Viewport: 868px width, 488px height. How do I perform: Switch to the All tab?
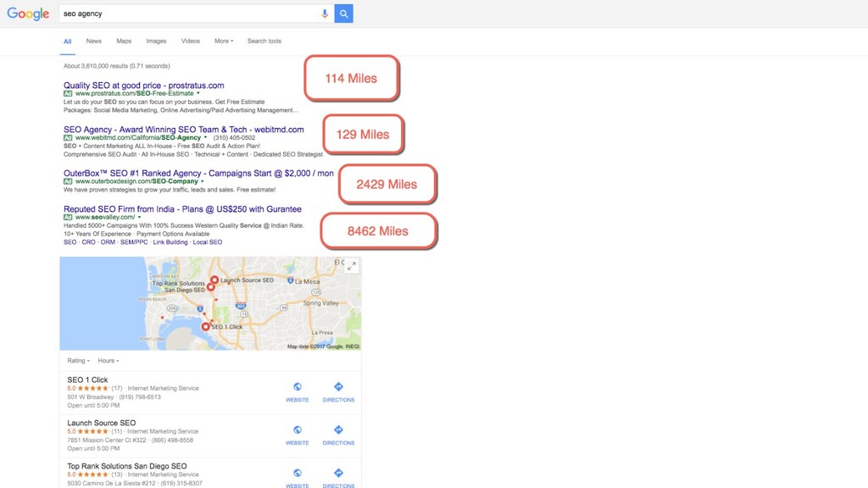point(68,42)
